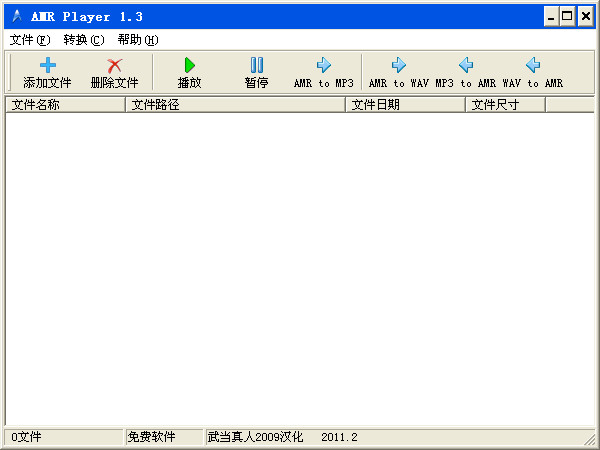Minimize the AMR Player window
600x450 pixels.
(x=551, y=16)
